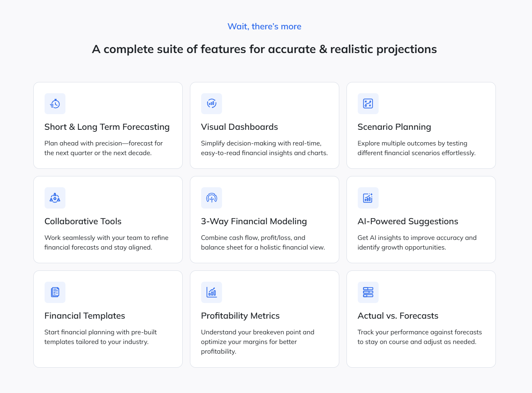Select the 3-Way Financial Modeling heading
Screen dimensions: 532x393
pos(254,221)
